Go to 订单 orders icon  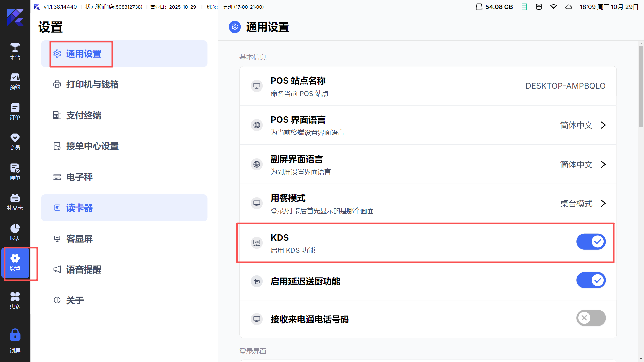[15, 112]
